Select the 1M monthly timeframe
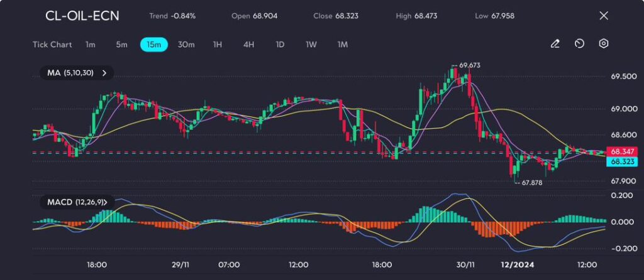Viewport: 644px width, 280px height. 343,45
